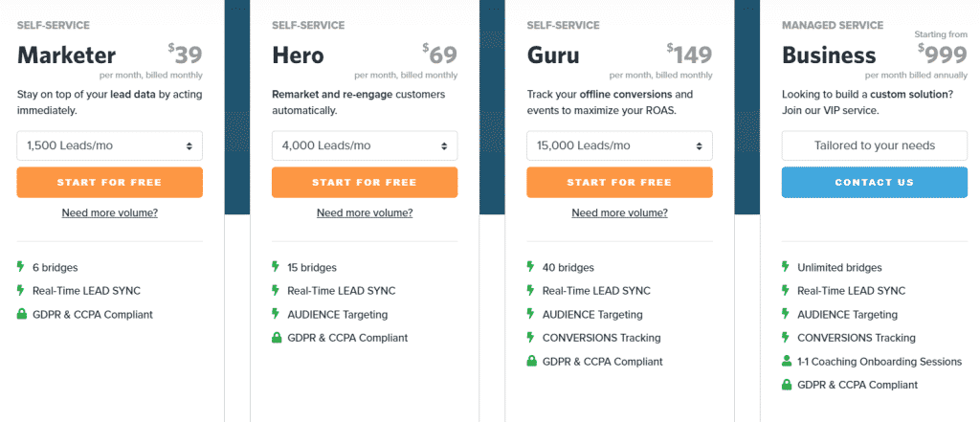Click lightning icon beside Guru CONVERSIONS Tracking
The image size is (980, 422).
click(530, 338)
